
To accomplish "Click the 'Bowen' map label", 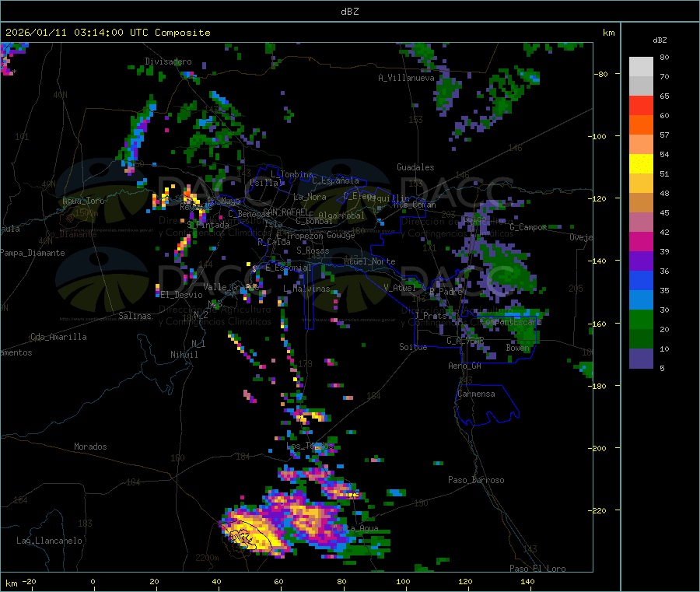I will click(x=518, y=347).
